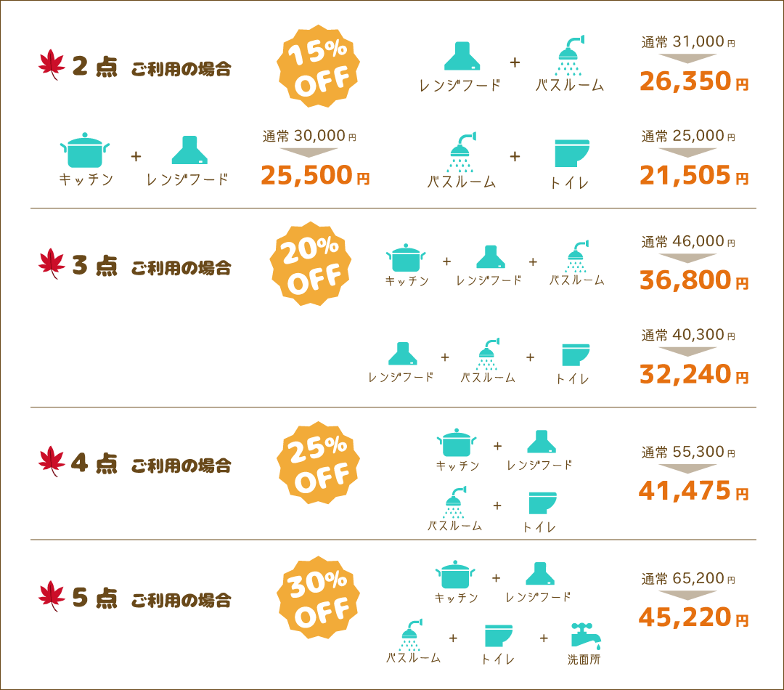Click the 45,220円 price
The image size is (784, 690).
[694, 617]
